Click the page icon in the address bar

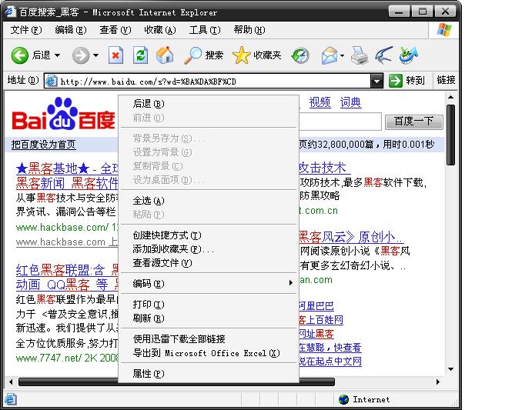coord(52,82)
